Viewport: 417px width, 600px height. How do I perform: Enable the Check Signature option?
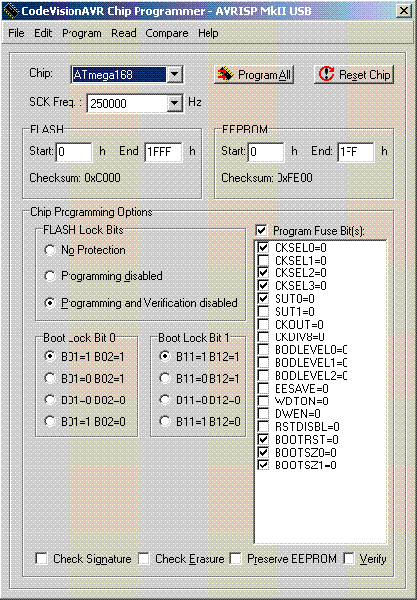tap(42, 559)
